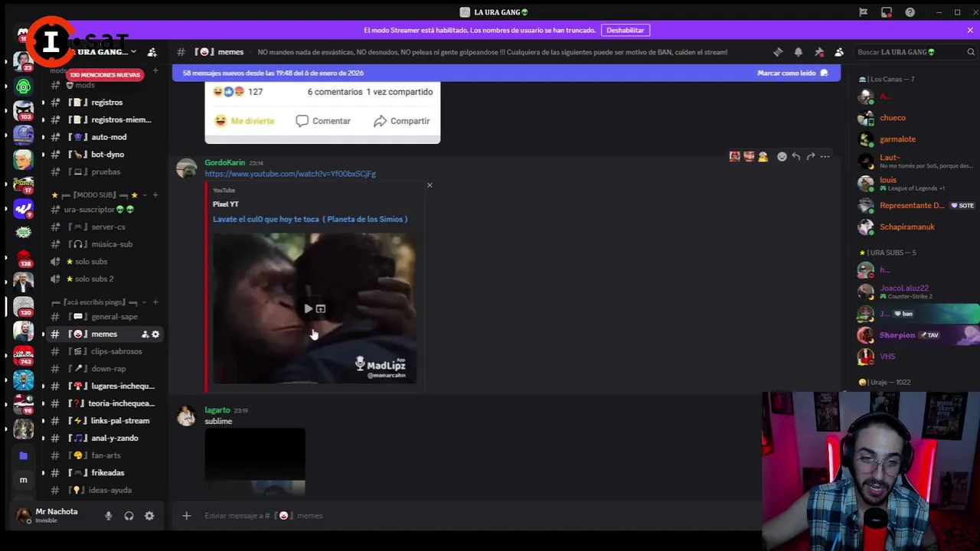Screen dimensions: 980x551
Task: Open the video in pop-out player
Action: pyautogui.click(x=321, y=309)
